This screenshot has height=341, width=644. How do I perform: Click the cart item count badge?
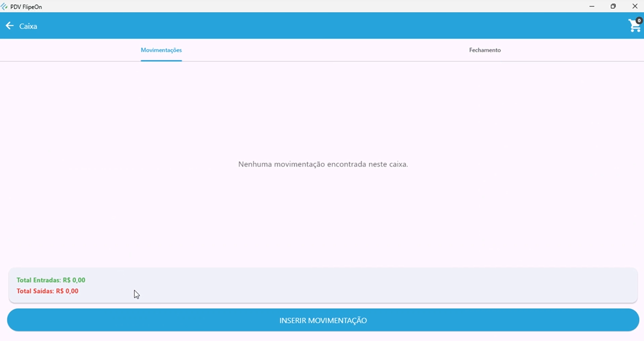click(639, 21)
